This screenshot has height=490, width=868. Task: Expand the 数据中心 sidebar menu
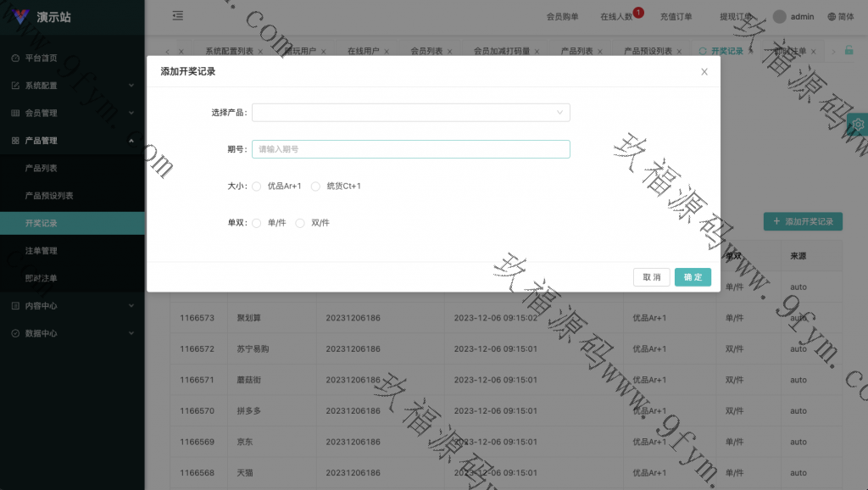(72, 333)
